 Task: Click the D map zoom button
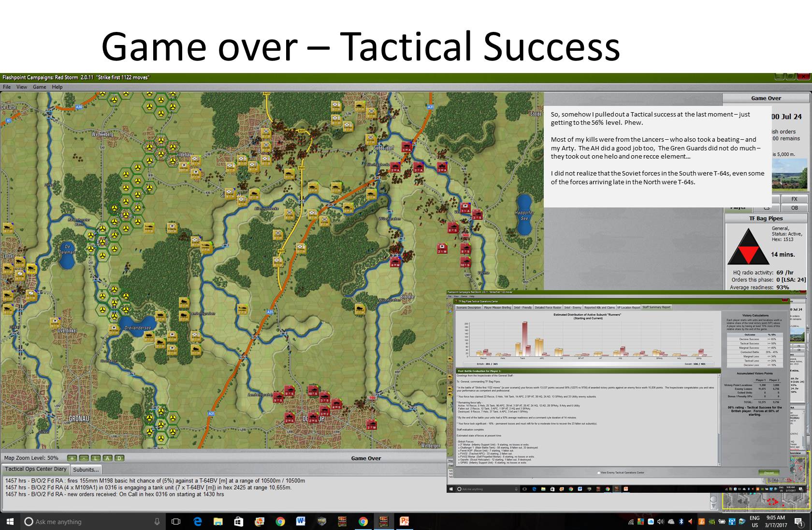pos(119,458)
